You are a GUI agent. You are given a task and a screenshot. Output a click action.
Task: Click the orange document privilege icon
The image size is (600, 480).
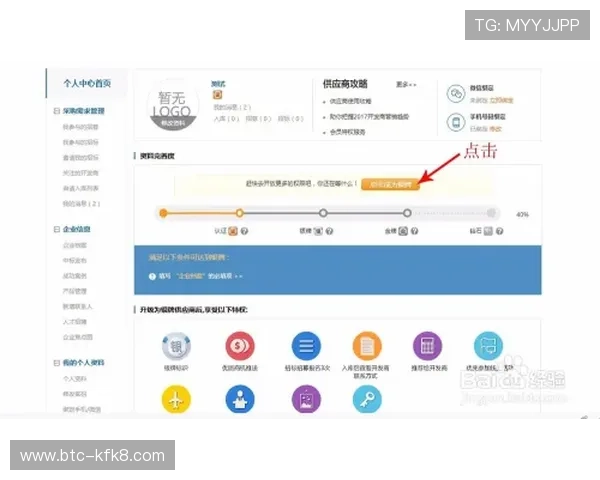(x=367, y=346)
